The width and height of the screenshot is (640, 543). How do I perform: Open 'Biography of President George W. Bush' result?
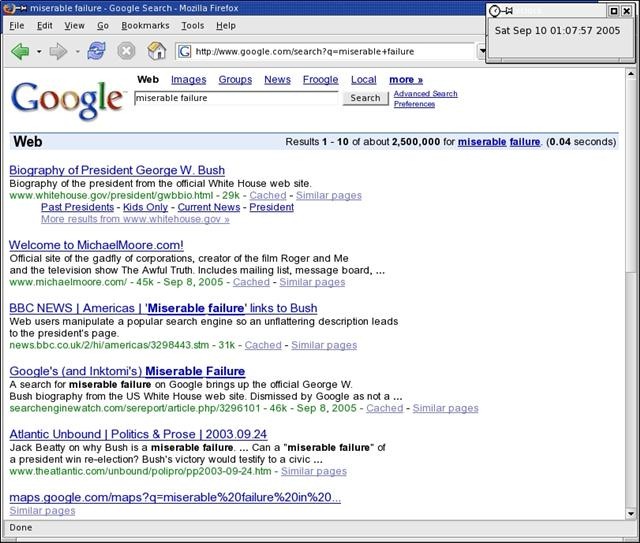(117, 169)
